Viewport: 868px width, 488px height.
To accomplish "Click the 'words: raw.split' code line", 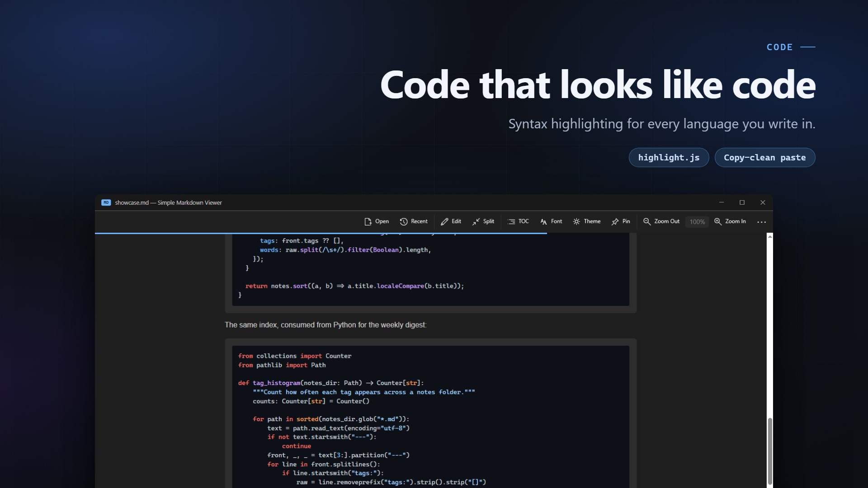I will (345, 250).
